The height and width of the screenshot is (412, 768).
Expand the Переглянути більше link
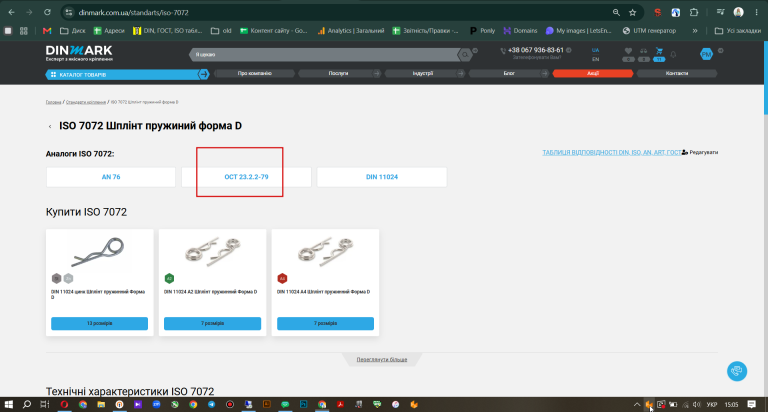[x=382, y=360]
